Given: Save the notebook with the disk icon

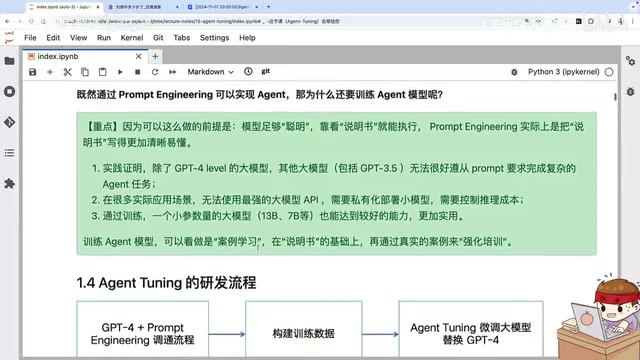Looking at the screenshot, I should click(x=32, y=72).
